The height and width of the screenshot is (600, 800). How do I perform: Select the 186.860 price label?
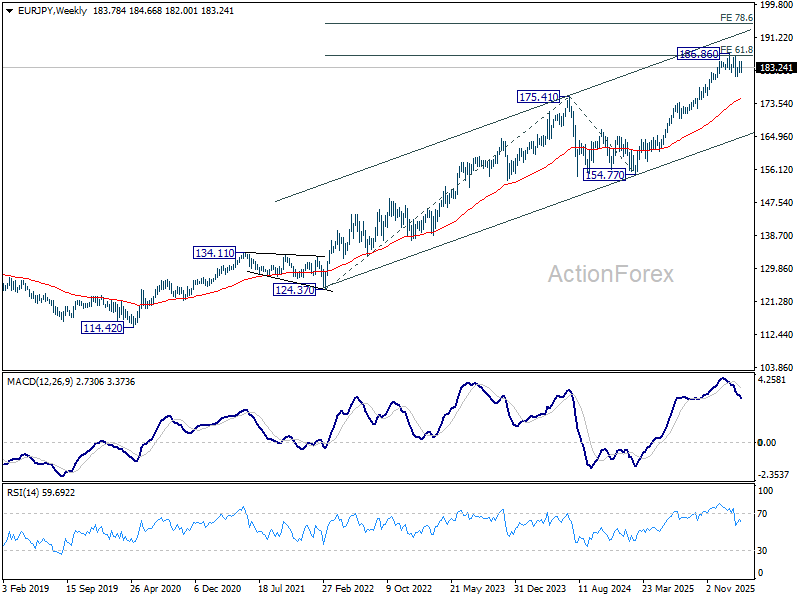698,54
